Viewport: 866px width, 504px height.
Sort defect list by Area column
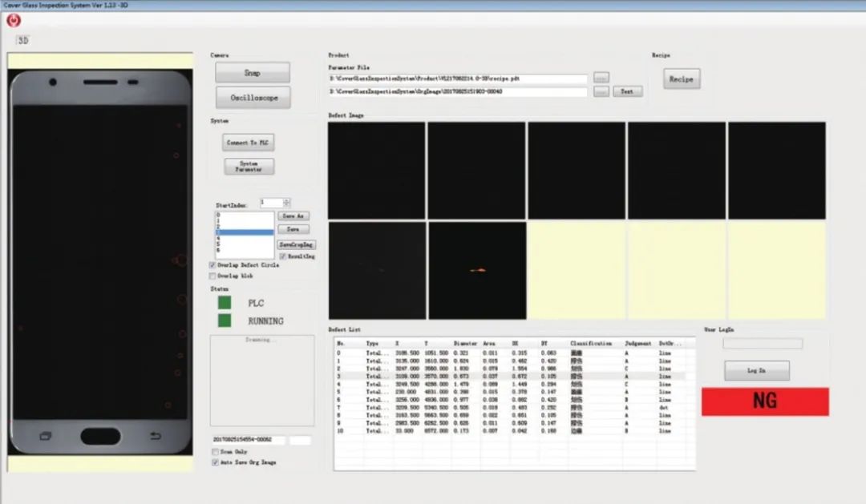[489, 344]
